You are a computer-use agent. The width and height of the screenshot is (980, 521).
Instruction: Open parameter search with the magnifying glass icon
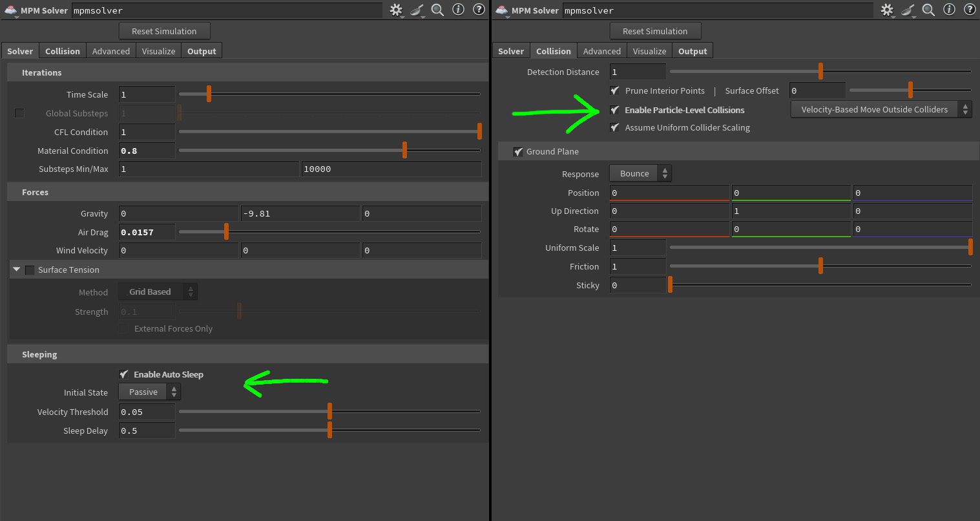coord(437,10)
